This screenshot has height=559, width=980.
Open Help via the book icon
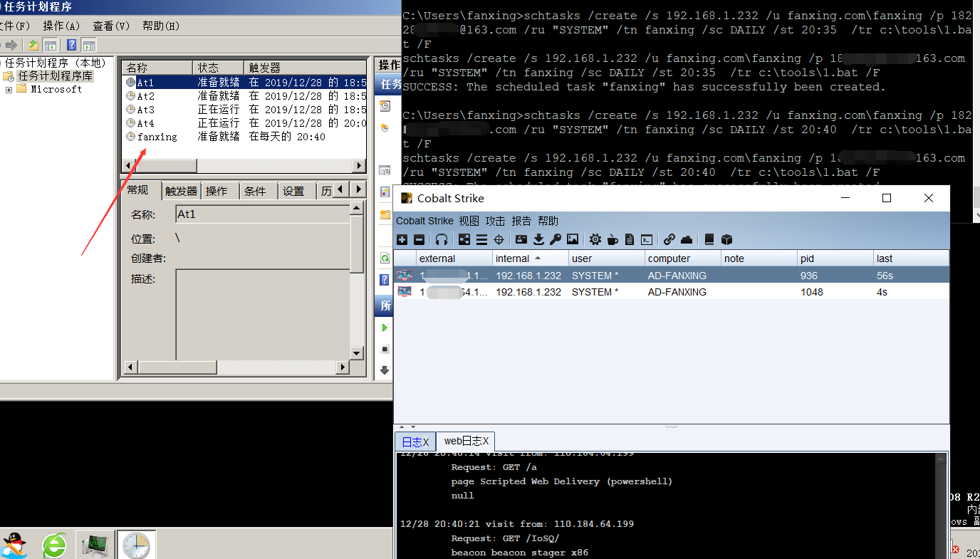click(x=709, y=240)
